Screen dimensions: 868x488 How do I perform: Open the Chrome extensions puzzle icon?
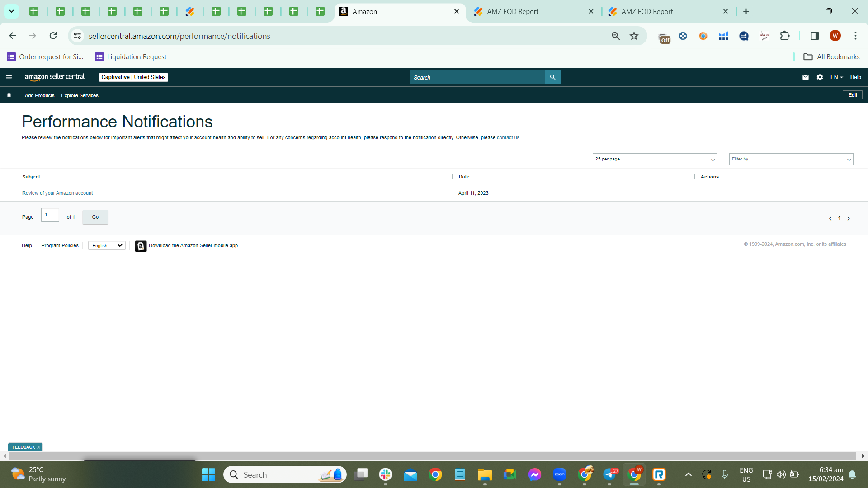click(x=785, y=36)
